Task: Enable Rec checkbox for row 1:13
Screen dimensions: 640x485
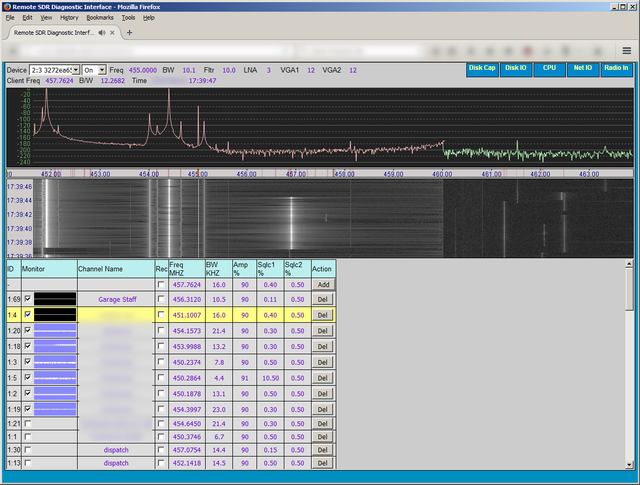Action: 161,463
